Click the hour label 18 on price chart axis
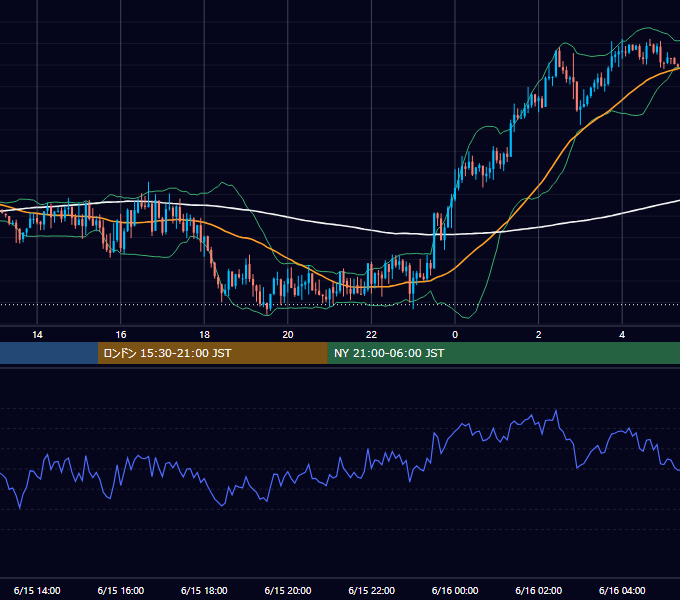Viewport: 680px width, 600px height. point(204,335)
